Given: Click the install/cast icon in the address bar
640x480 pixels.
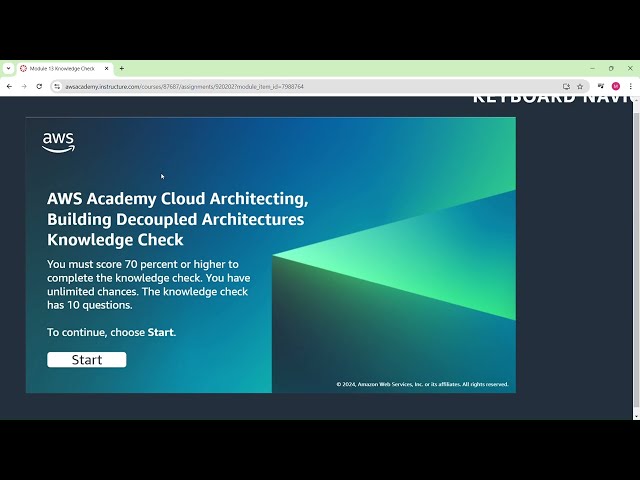Looking at the screenshot, I should (x=566, y=87).
